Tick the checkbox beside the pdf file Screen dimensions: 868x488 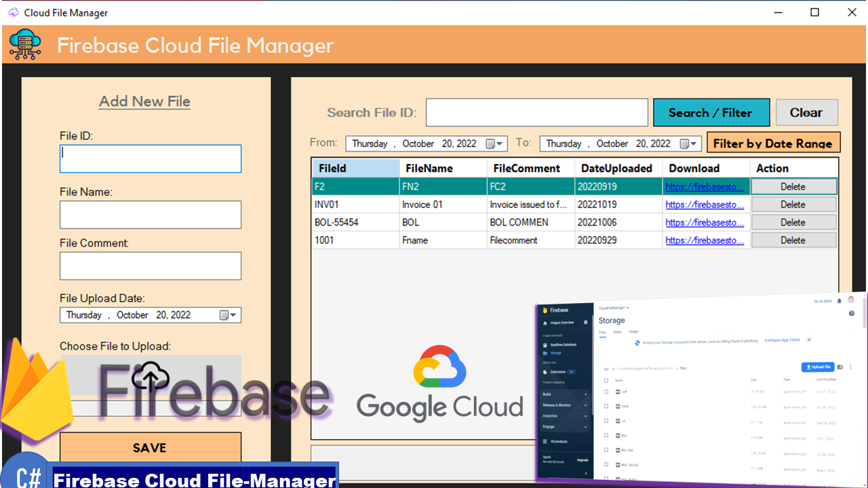[606, 392]
